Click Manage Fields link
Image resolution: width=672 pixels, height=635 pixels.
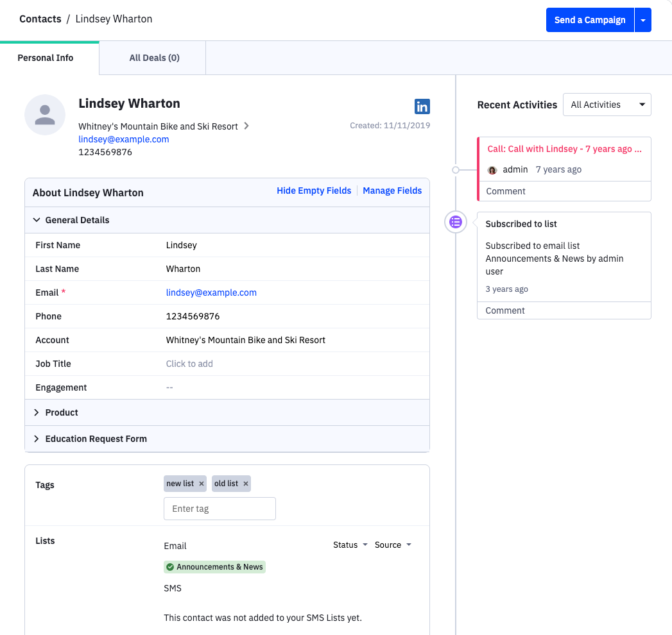392,190
